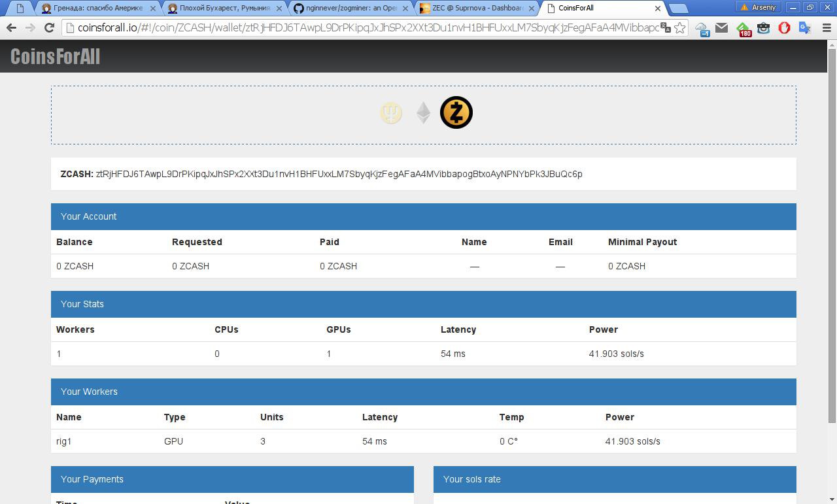Select the faded yellow coin icon
837x504 pixels.
(391, 112)
